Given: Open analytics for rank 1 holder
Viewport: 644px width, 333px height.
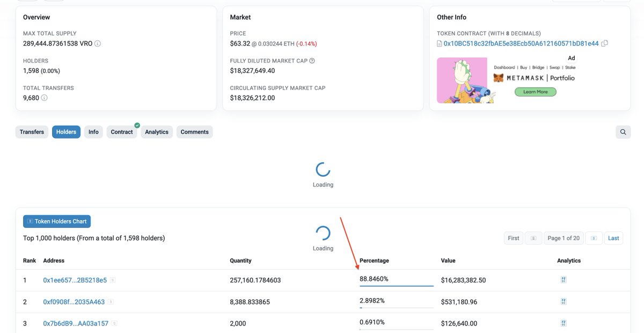Looking at the screenshot, I should point(563,279).
